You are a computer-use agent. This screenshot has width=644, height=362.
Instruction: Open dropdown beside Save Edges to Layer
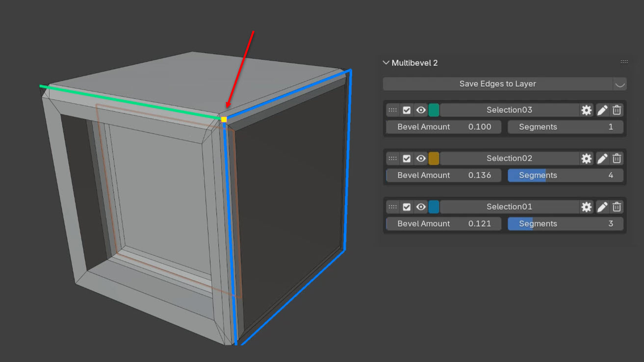point(620,84)
